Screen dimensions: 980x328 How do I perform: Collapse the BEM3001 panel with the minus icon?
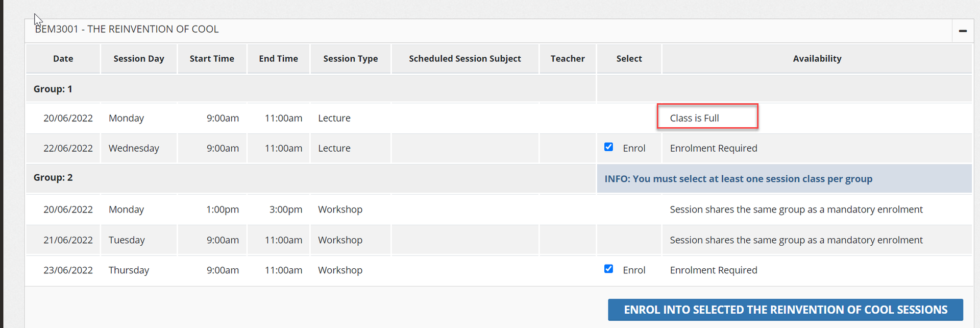[x=963, y=31]
